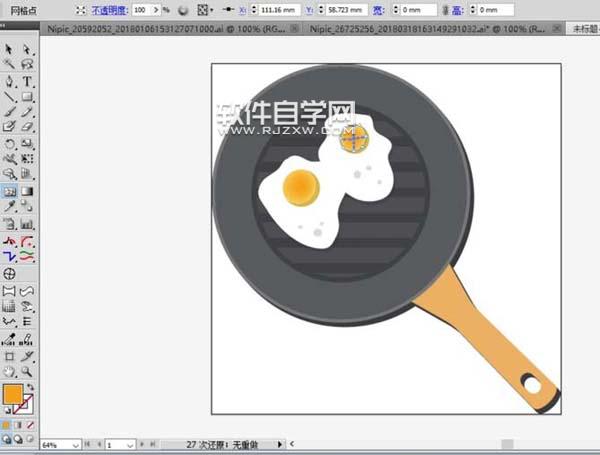Select the Type tool
Screen dimensions: 600x455
click(x=27, y=82)
